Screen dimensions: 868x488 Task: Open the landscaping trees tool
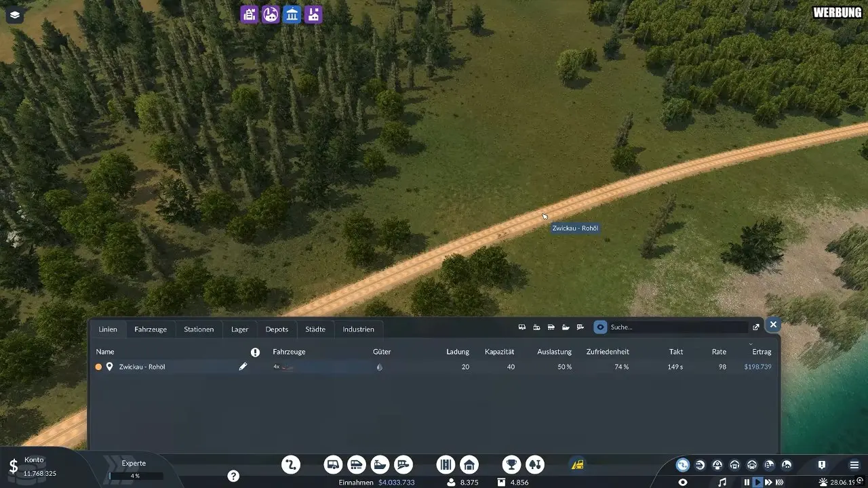535,464
